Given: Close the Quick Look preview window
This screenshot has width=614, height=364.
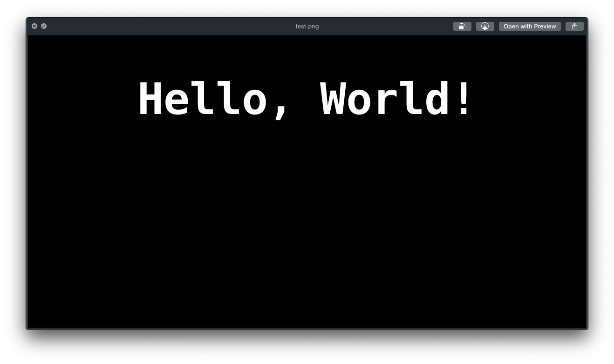Looking at the screenshot, I should [x=34, y=26].
